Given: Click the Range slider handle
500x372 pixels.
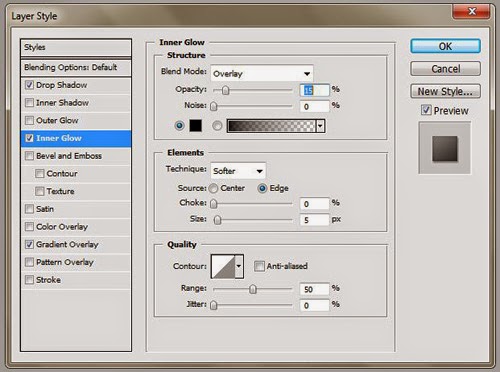Looking at the screenshot, I should click(x=253, y=289).
